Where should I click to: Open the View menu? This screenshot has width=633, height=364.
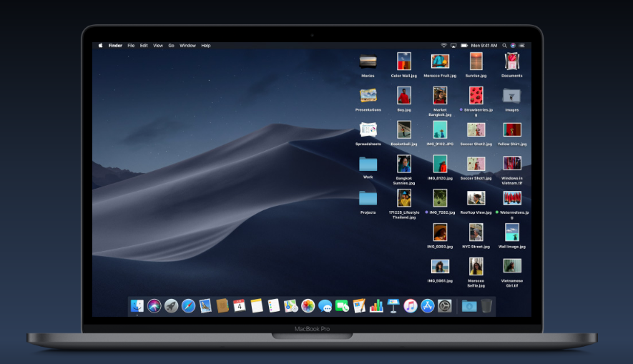click(158, 46)
